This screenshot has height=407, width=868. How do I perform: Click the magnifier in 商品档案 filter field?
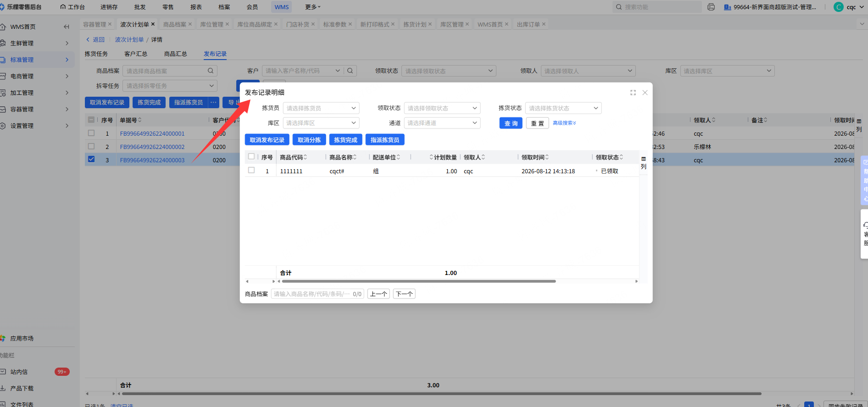211,71
